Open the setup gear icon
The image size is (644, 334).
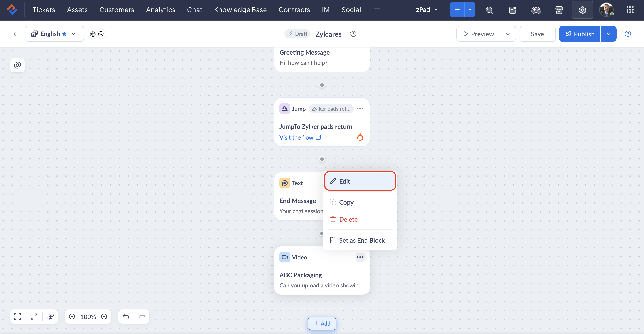[x=582, y=10]
